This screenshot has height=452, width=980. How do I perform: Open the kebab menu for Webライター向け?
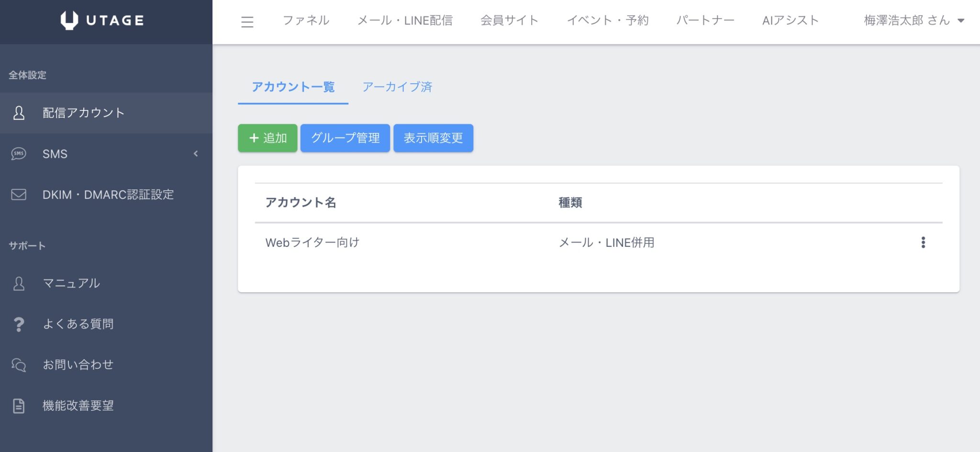[x=923, y=243]
